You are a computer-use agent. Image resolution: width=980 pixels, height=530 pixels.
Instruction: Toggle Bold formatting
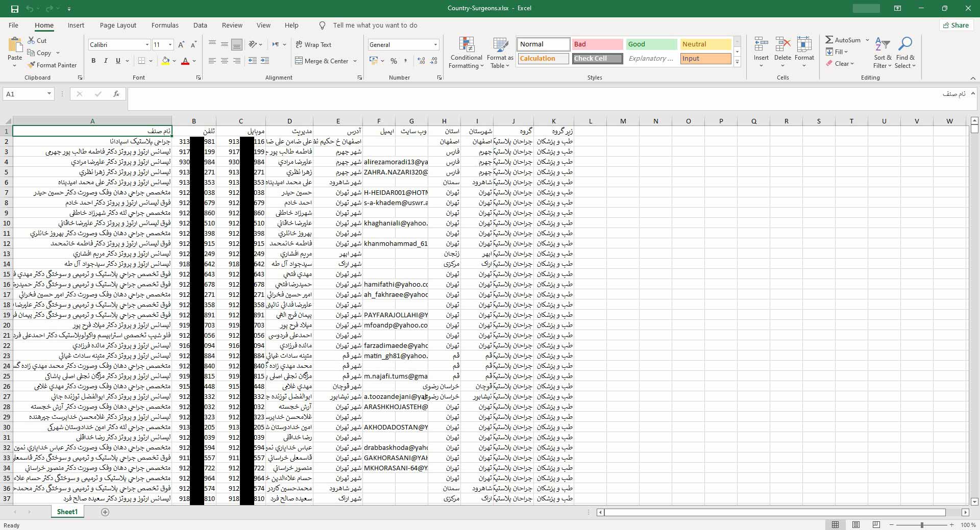coord(93,61)
